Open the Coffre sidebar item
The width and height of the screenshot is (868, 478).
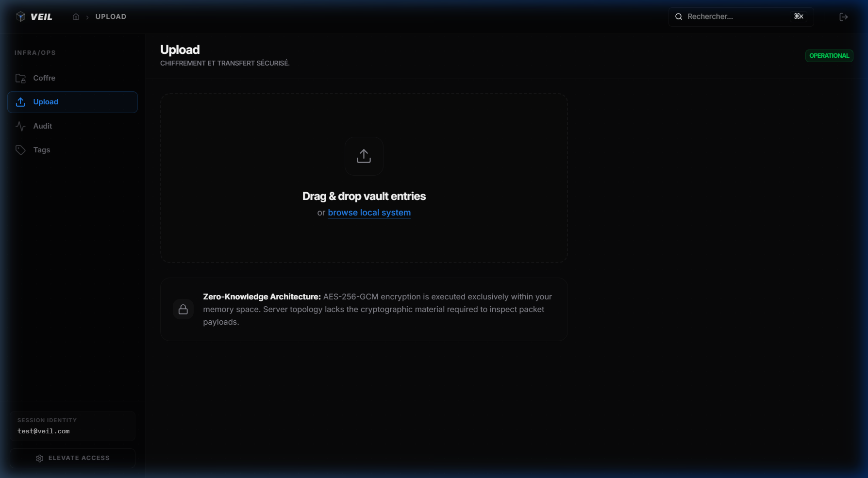coord(72,78)
